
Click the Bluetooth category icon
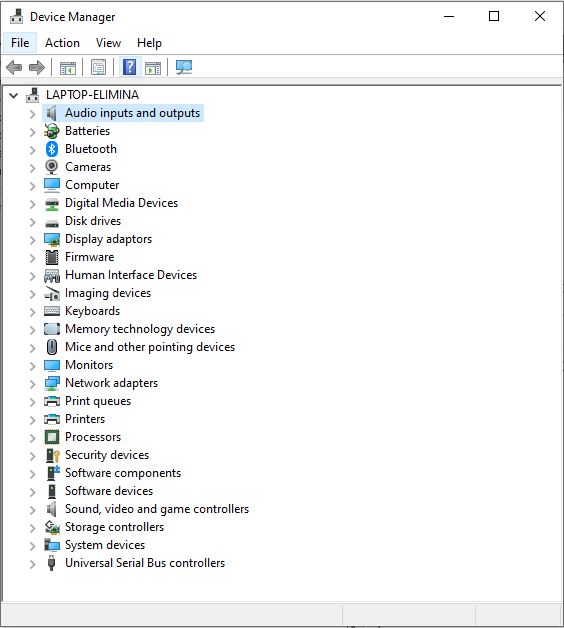tap(52, 149)
